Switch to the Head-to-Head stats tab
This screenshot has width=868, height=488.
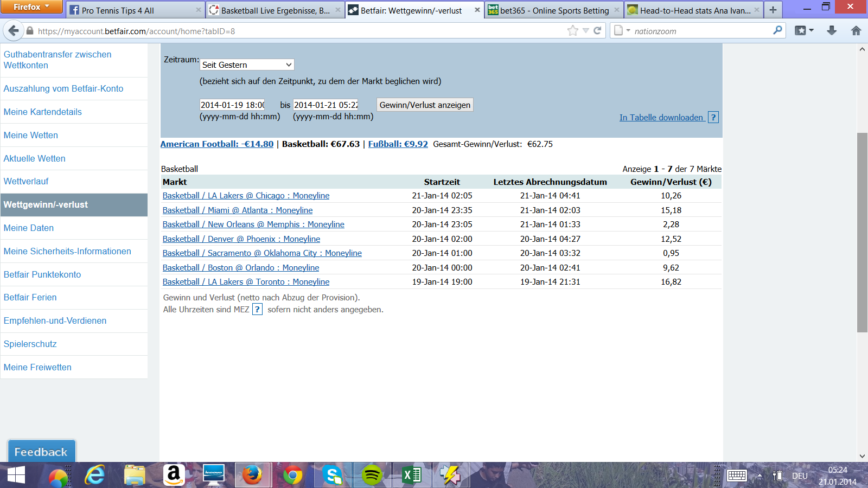point(694,10)
